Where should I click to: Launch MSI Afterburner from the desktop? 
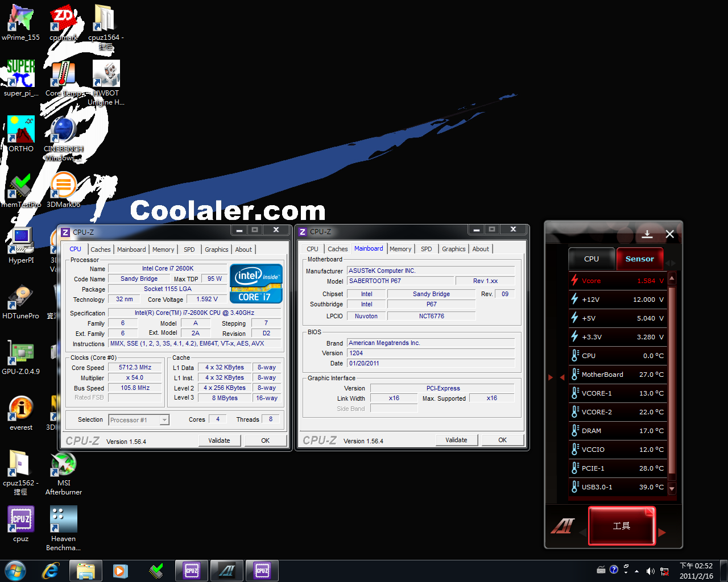(63, 473)
